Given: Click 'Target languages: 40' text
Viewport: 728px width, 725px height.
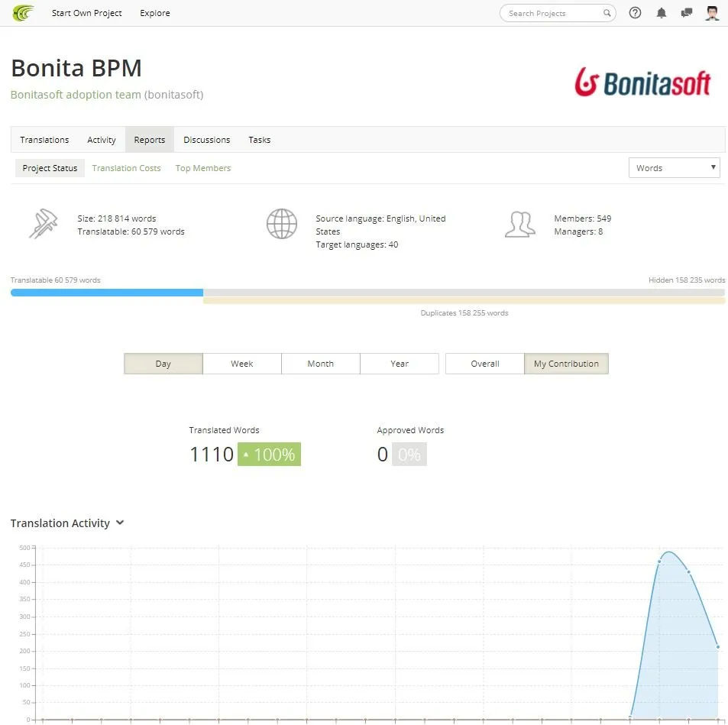Looking at the screenshot, I should coord(357,244).
